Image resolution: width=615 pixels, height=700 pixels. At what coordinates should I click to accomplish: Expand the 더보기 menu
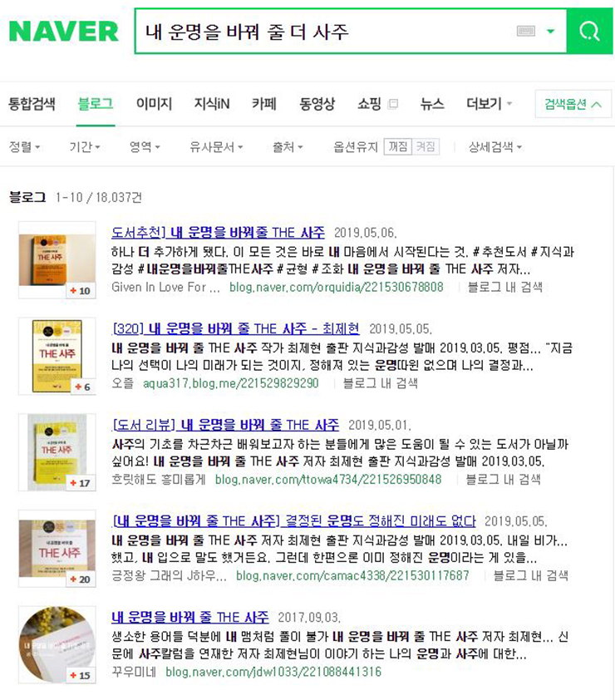(489, 104)
